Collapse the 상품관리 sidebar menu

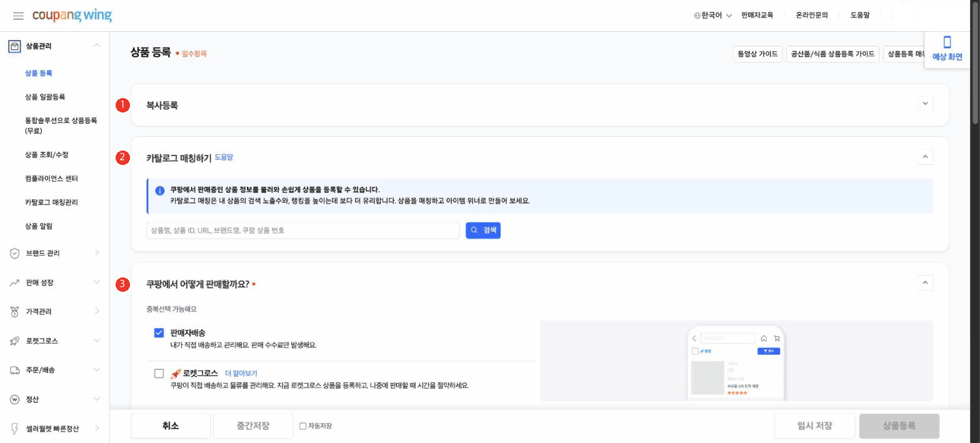pyautogui.click(x=96, y=45)
